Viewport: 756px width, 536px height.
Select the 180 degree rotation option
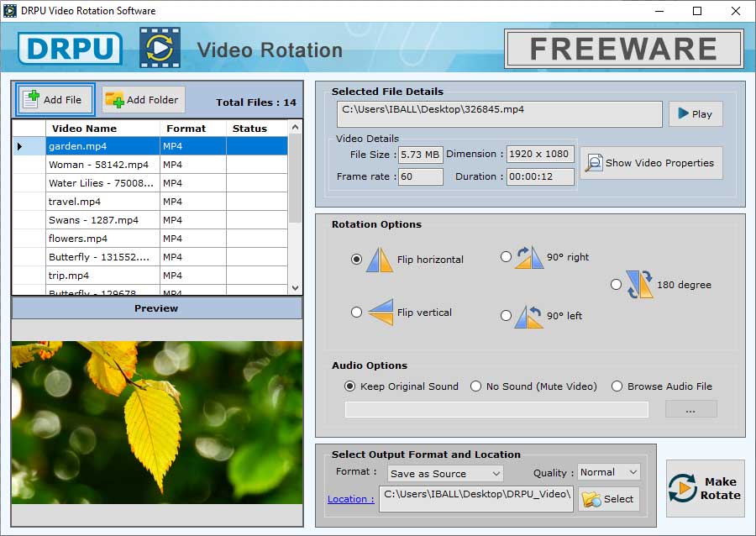tap(616, 285)
